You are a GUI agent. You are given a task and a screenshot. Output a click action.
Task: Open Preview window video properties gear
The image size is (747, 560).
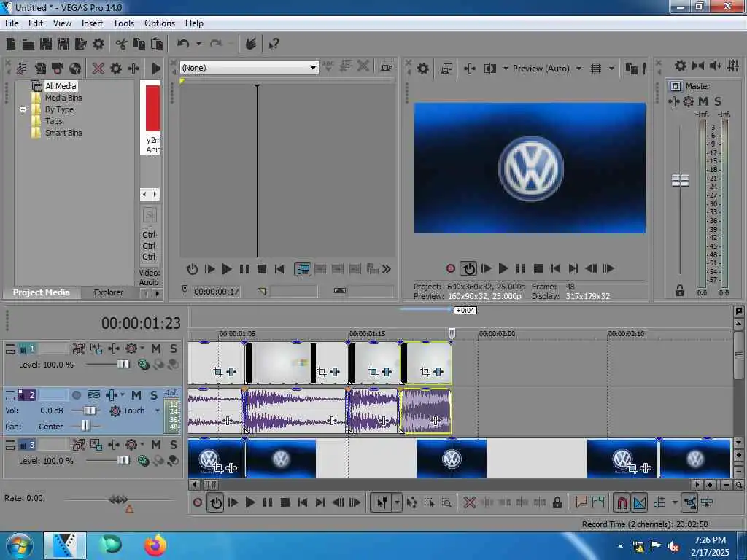point(422,69)
